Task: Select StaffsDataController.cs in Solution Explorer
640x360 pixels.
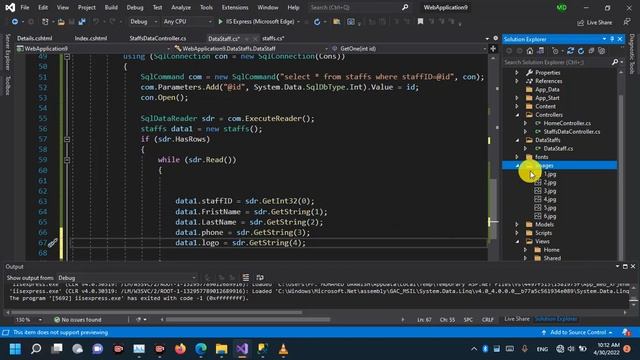Action: (571, 131)
